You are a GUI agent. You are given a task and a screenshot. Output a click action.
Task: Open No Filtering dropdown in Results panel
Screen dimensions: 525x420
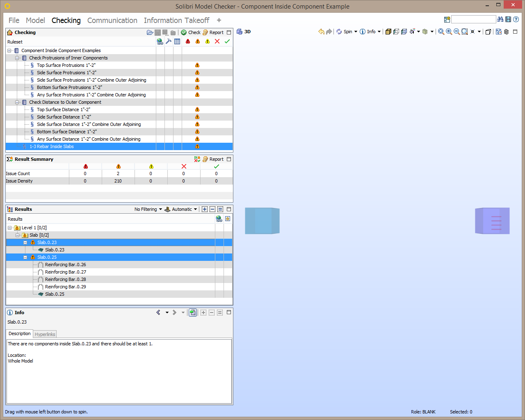tap(148, 209)
